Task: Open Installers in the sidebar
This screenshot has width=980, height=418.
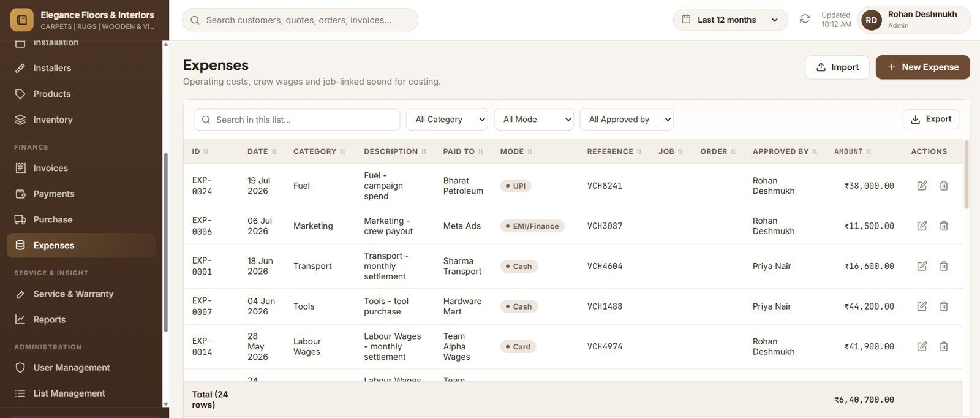Action: [x=81, y=68]
